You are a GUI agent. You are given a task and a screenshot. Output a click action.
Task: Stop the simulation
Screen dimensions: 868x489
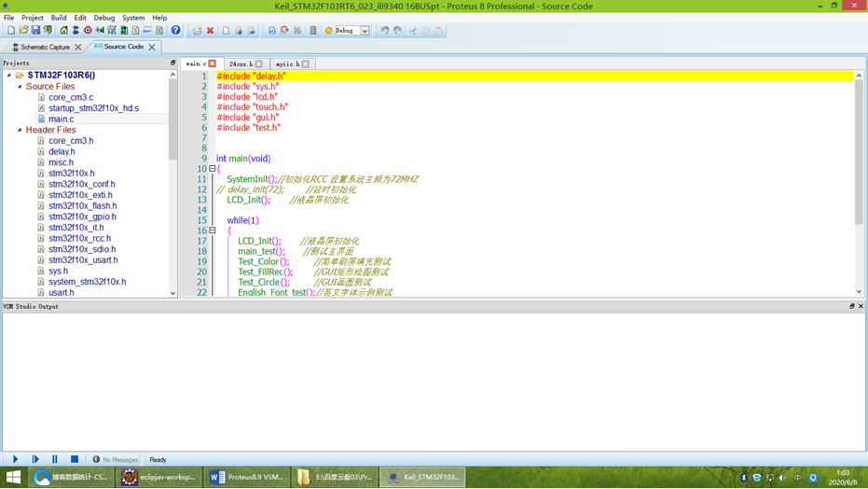[x=75, y=459]
